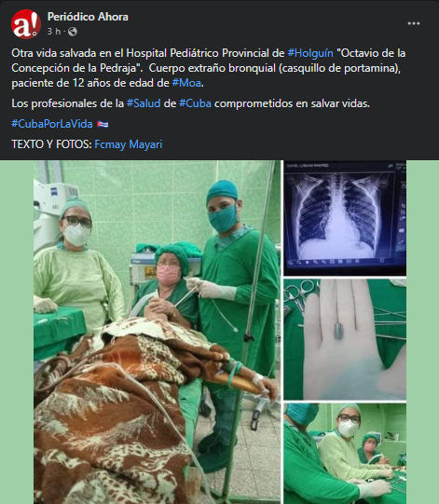Open the #Moa hashtag

pyautogui.click(x=186, y=83)
